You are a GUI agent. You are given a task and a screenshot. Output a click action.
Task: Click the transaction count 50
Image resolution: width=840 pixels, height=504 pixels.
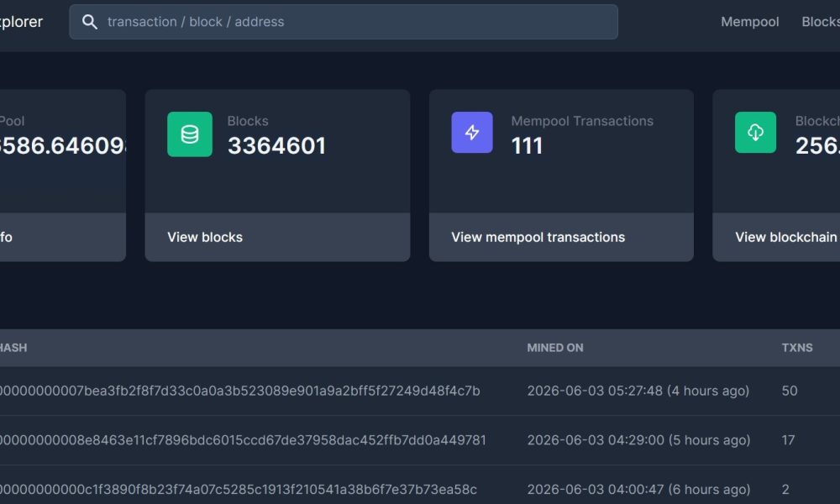pyautogui.click(x=789, y=391)
